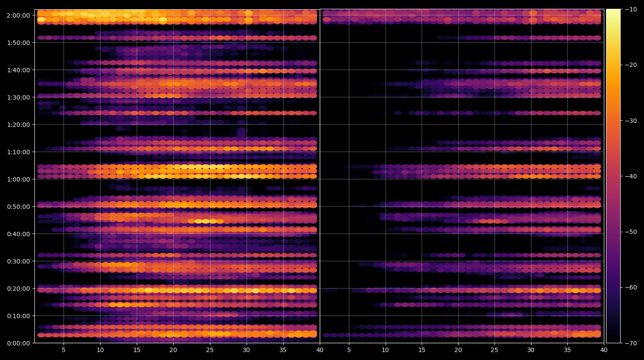Select the 1:40:00 time axis label
Image resolution: width=644 pixels, height=360 pixels.
tap(18, 70)
